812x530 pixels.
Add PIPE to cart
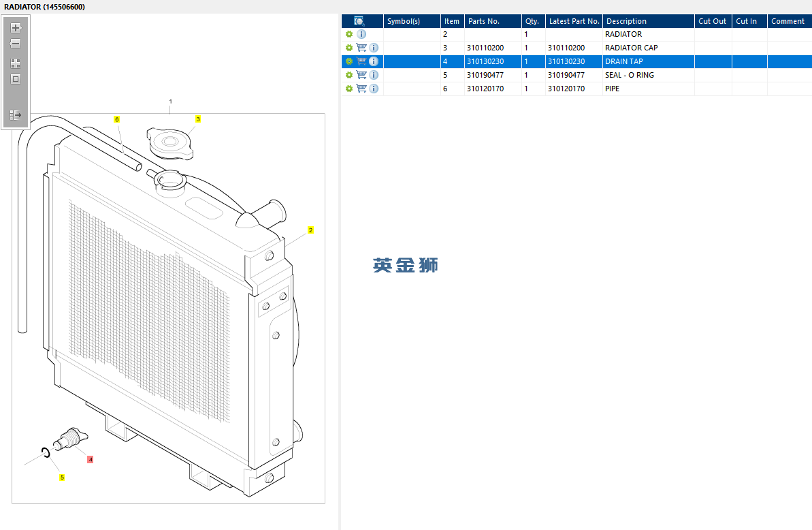[361, 89]
